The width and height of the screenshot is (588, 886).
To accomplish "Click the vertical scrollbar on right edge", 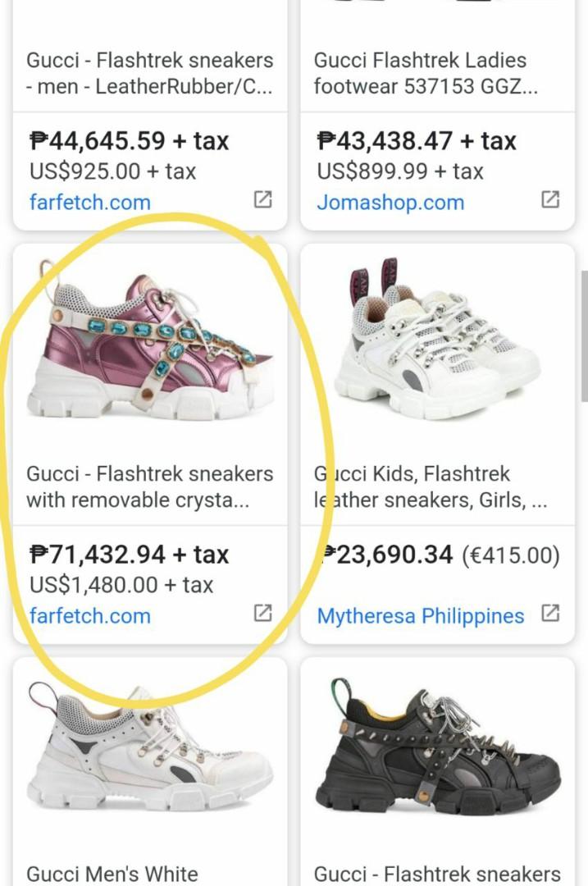I will tap(583, 336).
